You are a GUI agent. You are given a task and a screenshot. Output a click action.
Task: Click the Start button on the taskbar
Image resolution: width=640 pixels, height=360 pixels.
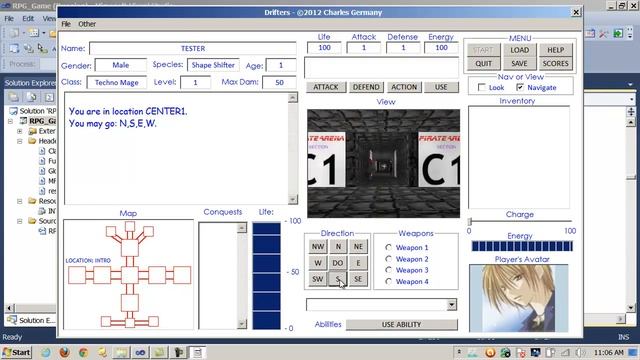point(16,352)
